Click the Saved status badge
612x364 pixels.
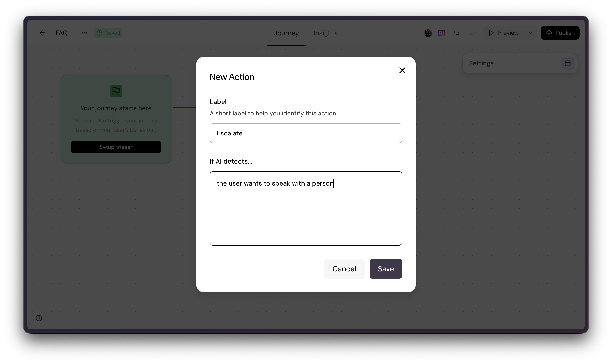(x=108, y=33)
